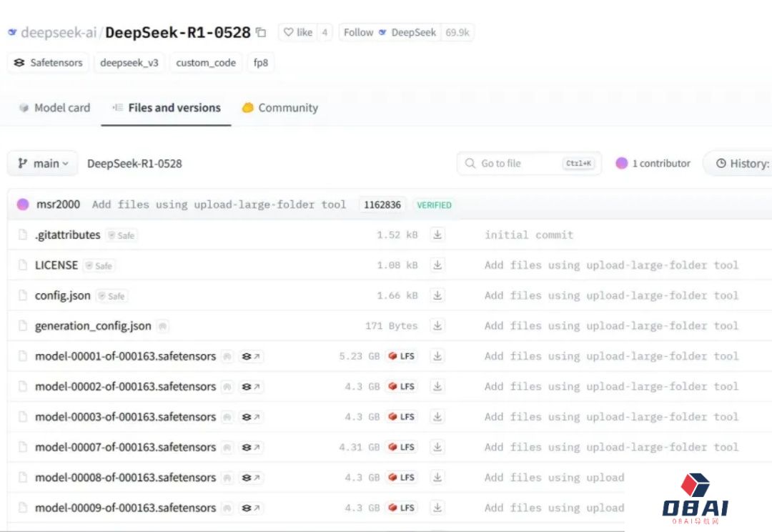The width and height of the screenshot is (772, 532).
Task: Open model-00008-of-000163.safetensors file
Action: pos(126,478)
